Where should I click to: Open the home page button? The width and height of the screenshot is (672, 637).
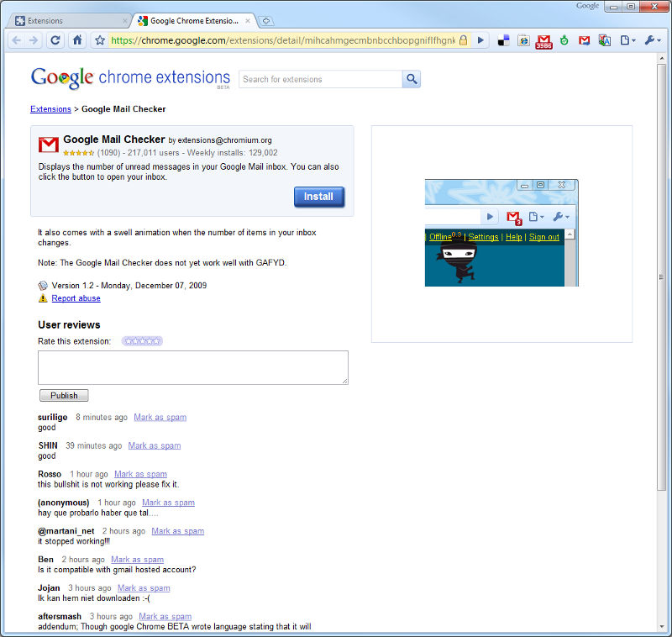pyautogui.click(x=77, y=40)
